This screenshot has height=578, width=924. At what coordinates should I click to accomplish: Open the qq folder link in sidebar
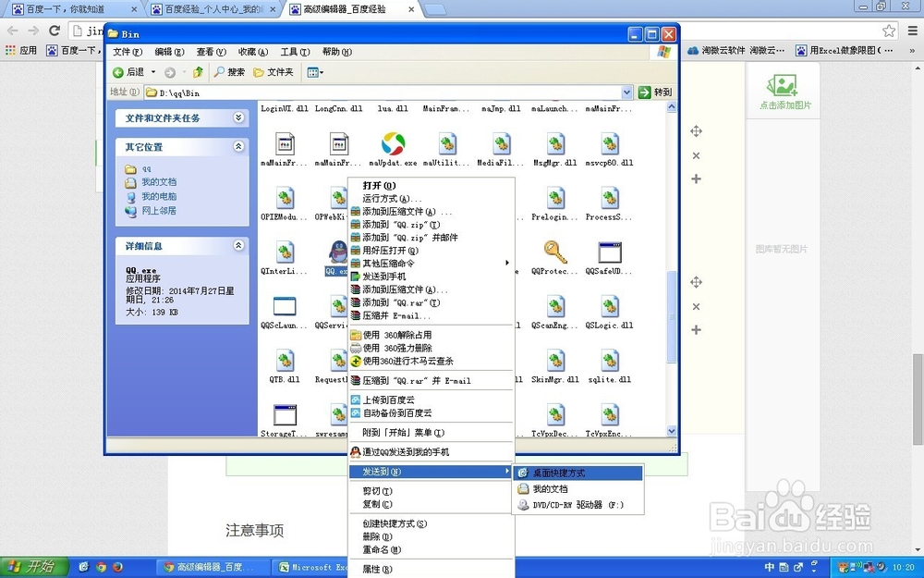pos(146,168)
